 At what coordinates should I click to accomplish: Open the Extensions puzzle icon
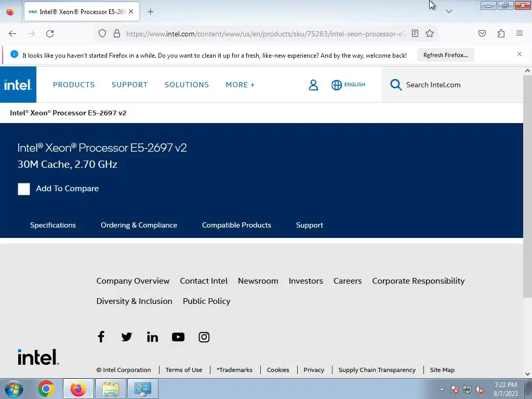click(x=501, y=33)
